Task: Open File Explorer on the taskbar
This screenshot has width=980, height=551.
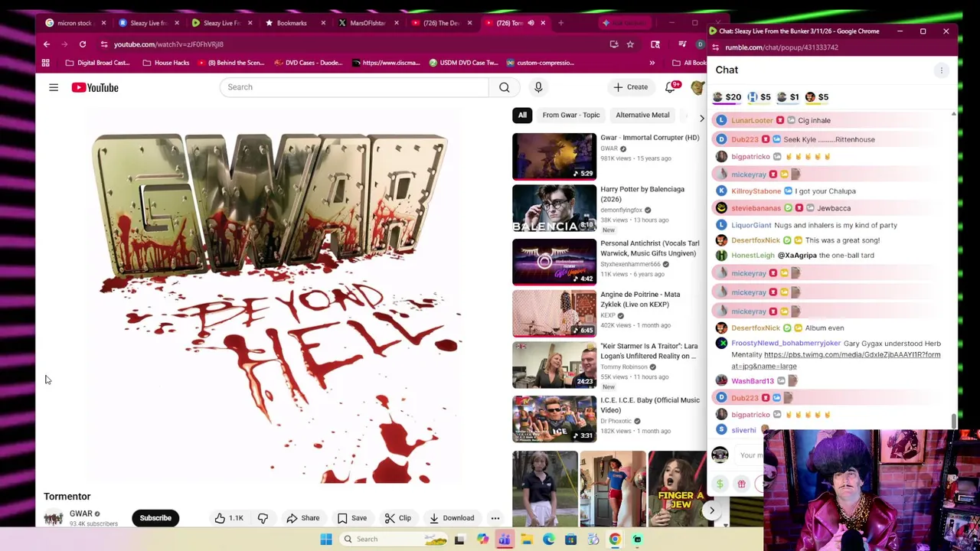Action: 527,540
